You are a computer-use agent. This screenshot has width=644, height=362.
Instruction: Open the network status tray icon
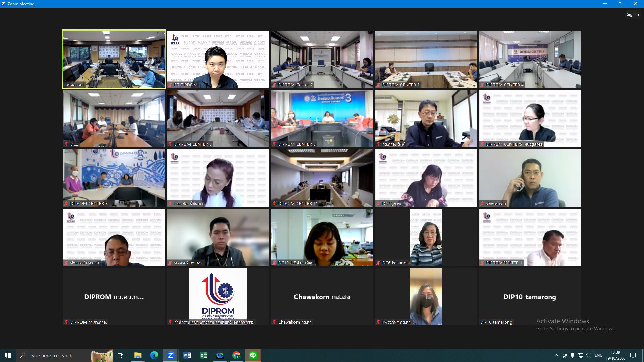(x=580, y=355)
